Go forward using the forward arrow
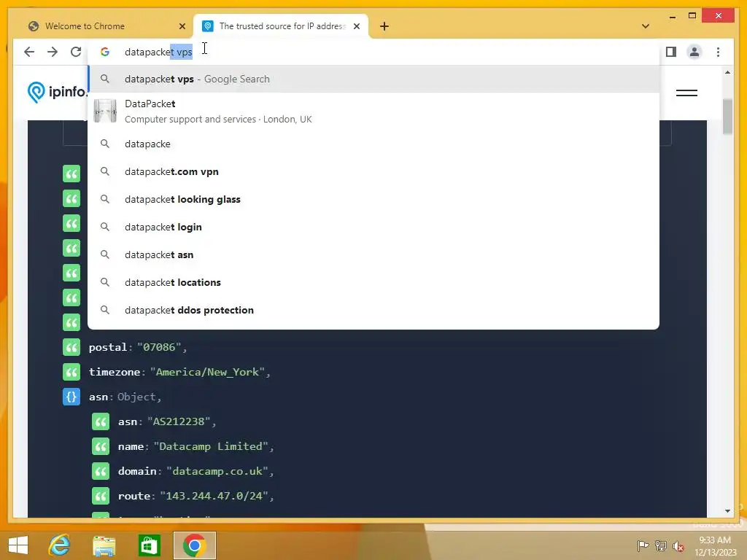747x560 pixels. click(53, 52)
